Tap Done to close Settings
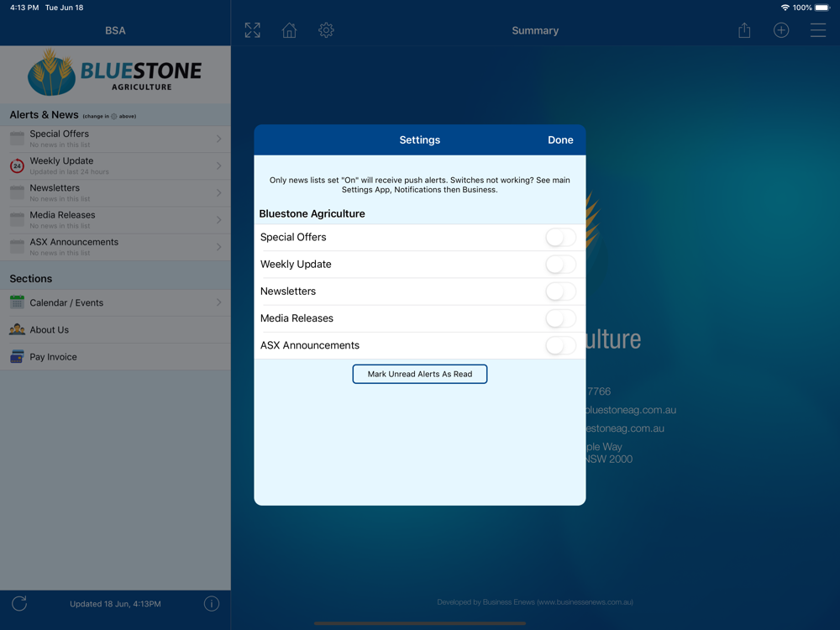Image resolution: width=840 pixels, height=630 pixels. pos(560,139)
